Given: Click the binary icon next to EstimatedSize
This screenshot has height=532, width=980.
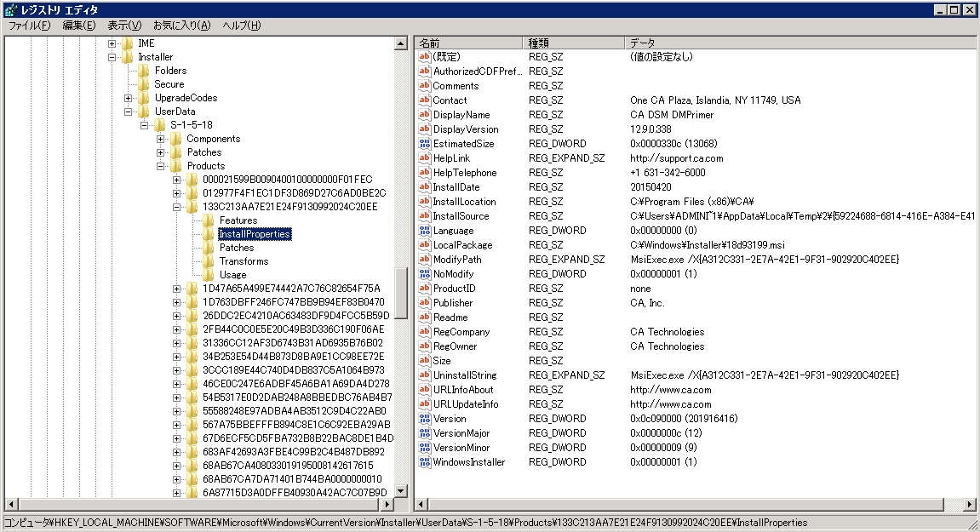Looking at the screenshot, I should point(425,143).
